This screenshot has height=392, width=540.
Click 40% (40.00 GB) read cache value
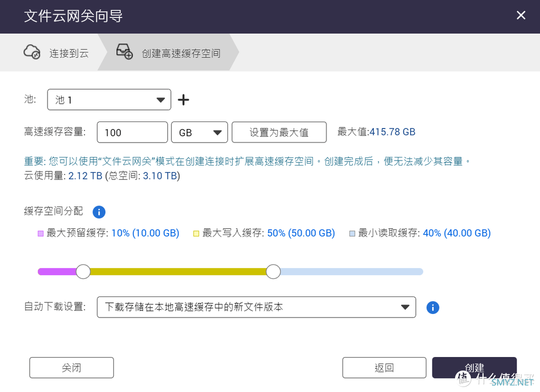tap(456, 233)
